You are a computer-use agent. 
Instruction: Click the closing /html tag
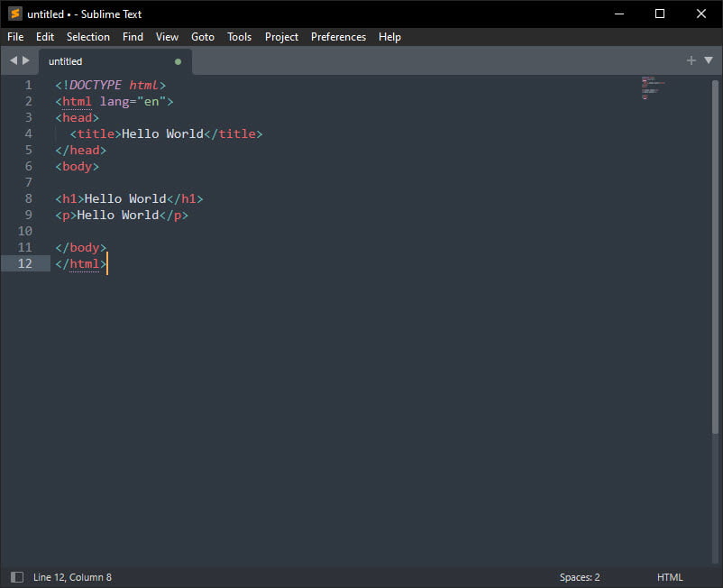81,263
